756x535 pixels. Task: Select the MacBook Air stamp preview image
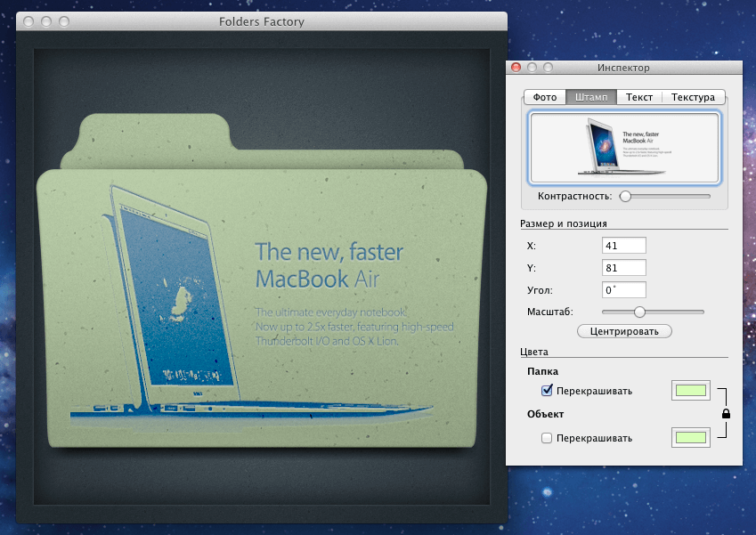coord(623,150)
